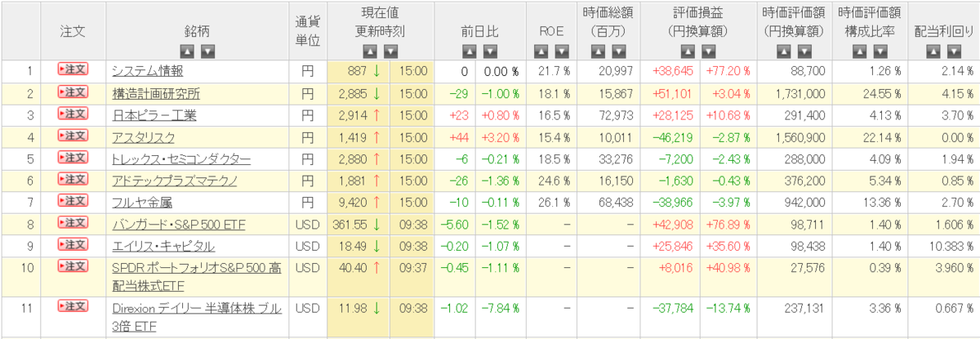The image size is (980, 339).
Task: Sort 評価損益 column descending
Action: click(x=707, y=51)
